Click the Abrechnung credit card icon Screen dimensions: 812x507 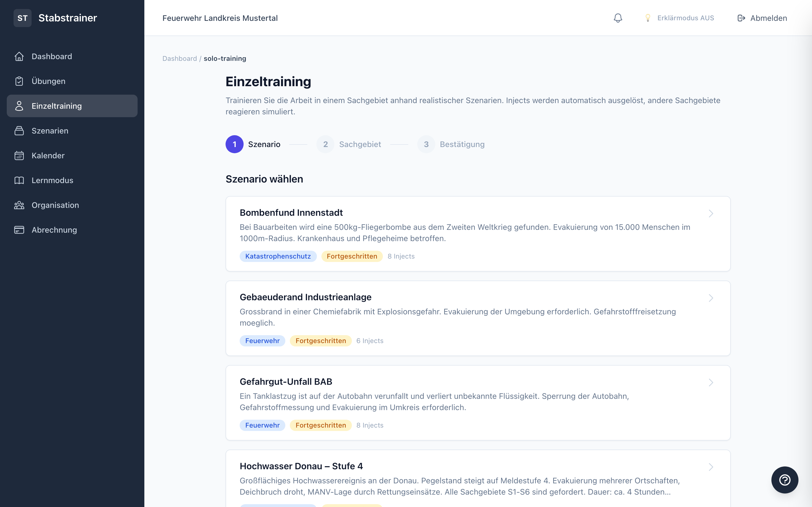click(x=19, y=230)
